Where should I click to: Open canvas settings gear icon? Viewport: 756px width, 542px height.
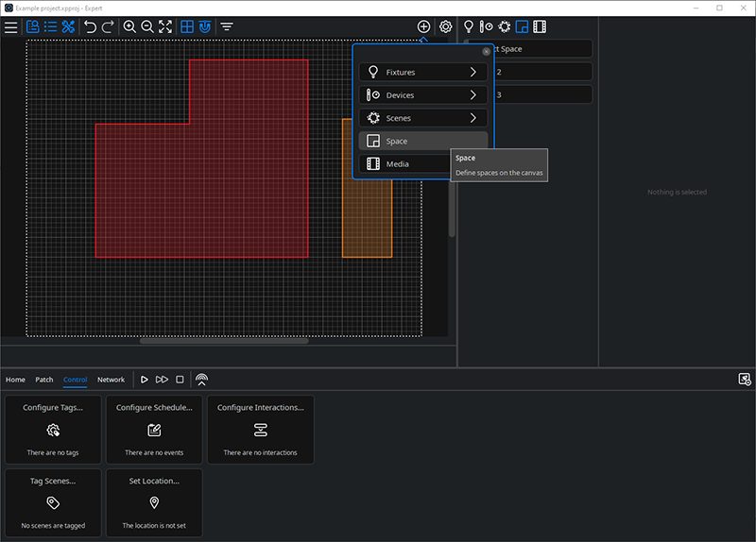tap(446, 27)
